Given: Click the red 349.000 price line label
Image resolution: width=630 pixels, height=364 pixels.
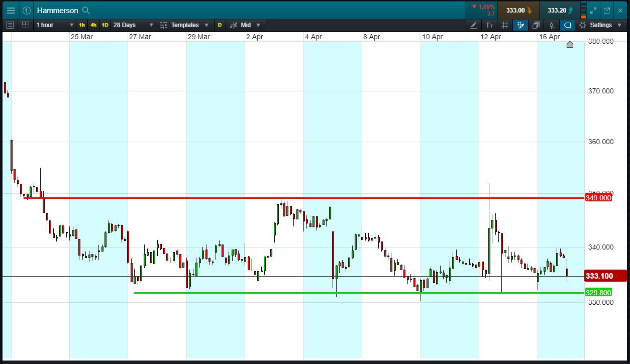Looking at the screenshot, I should point(598,198).
